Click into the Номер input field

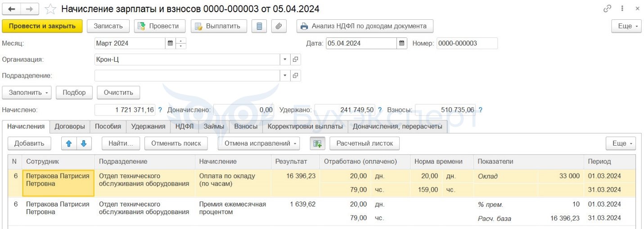click(x=467, y=43)
